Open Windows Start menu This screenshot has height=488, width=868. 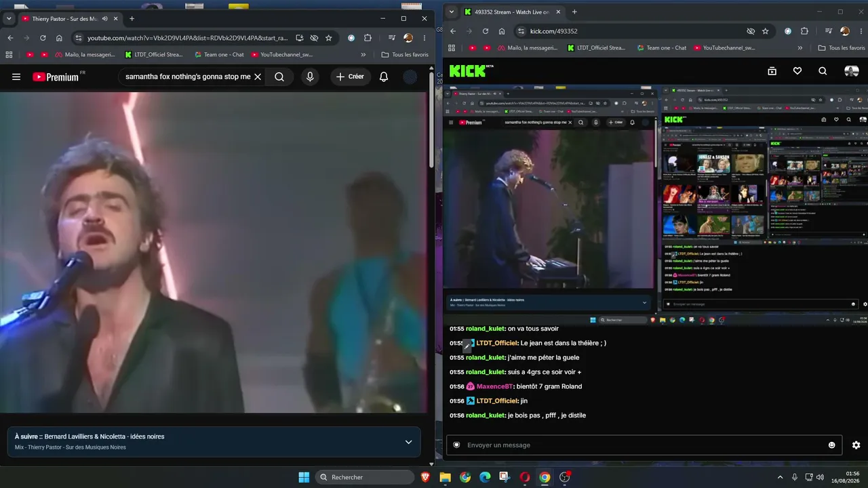tap(304, 477)
